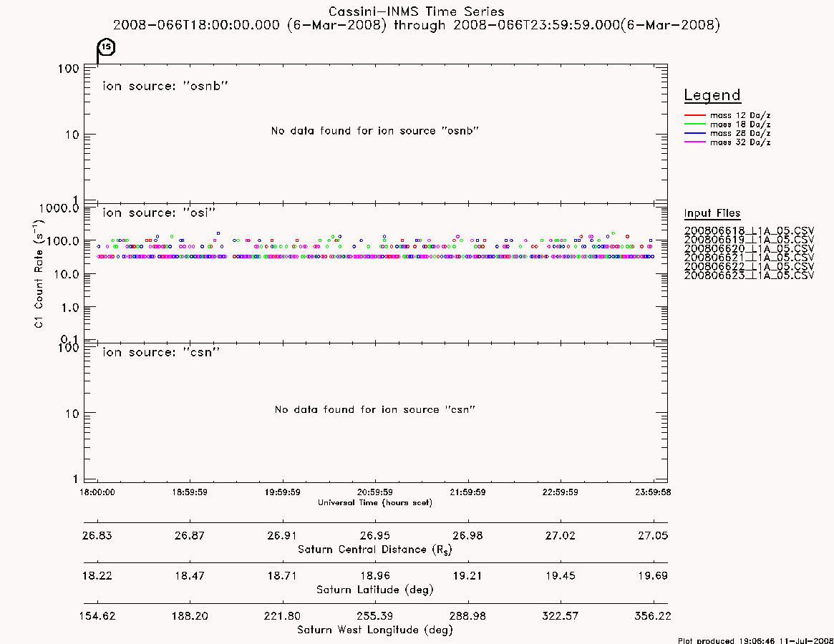Screen dimensions: 834x644
Task: Select the 'mass 12 Da/z' legend label
Action: [x=740, y=115]
